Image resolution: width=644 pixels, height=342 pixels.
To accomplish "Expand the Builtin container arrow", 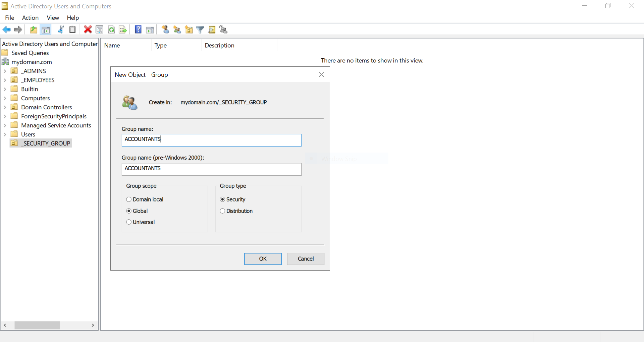I will click(5, 89).
